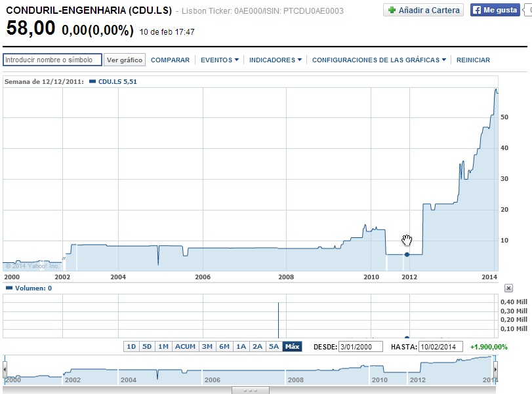Click the Ver gráfico button
532x394 pixels.
[x=125, y=60]
